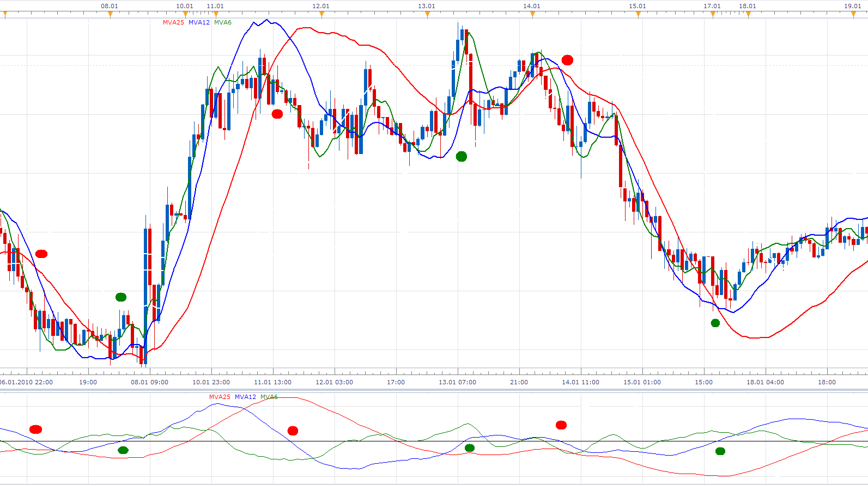868x485 pixels.
Task: Select the blue MVA12 label in main chart
Action: pyautogui.click(x=199, y=23)
